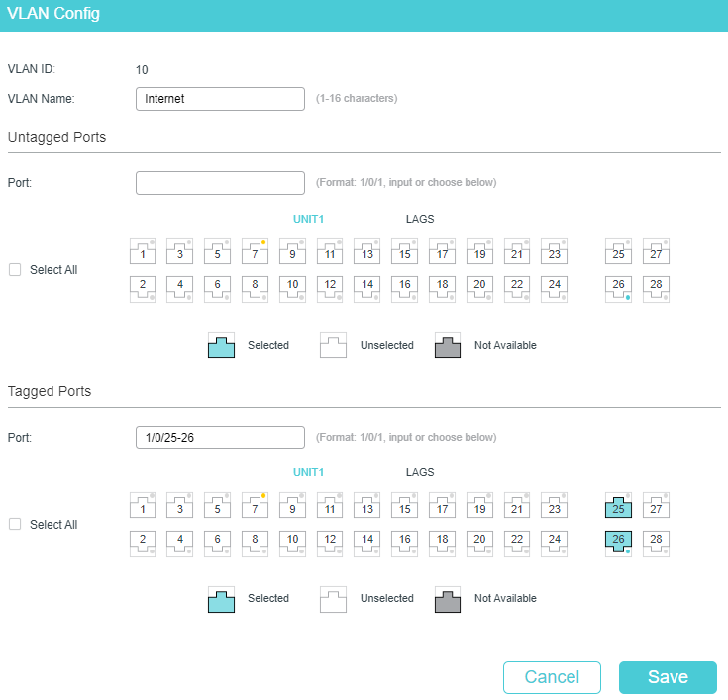This screenshot has height=700, width=728.
Task: Open UNIT1 tab under Untagged Ports
Action: [x=308, y=219]
